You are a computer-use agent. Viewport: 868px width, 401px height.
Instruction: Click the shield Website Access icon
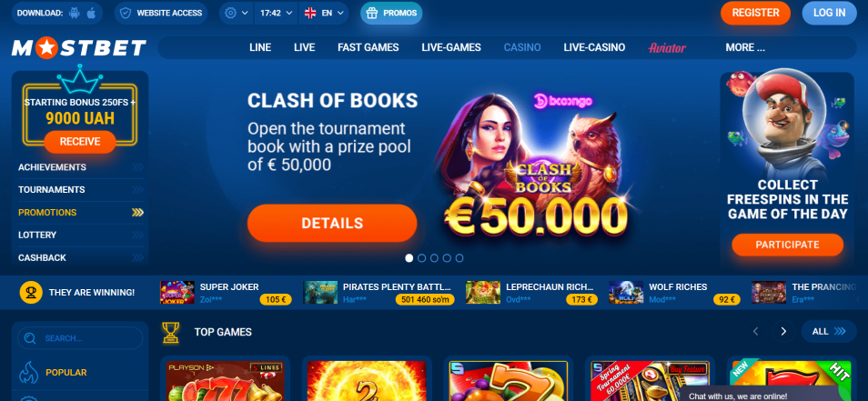coord(126,14)
